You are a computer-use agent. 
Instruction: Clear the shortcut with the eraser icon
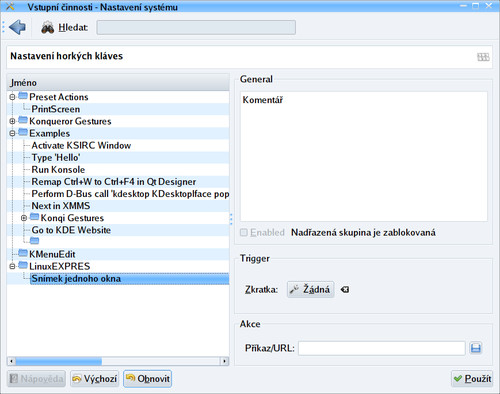click(345, 290)
